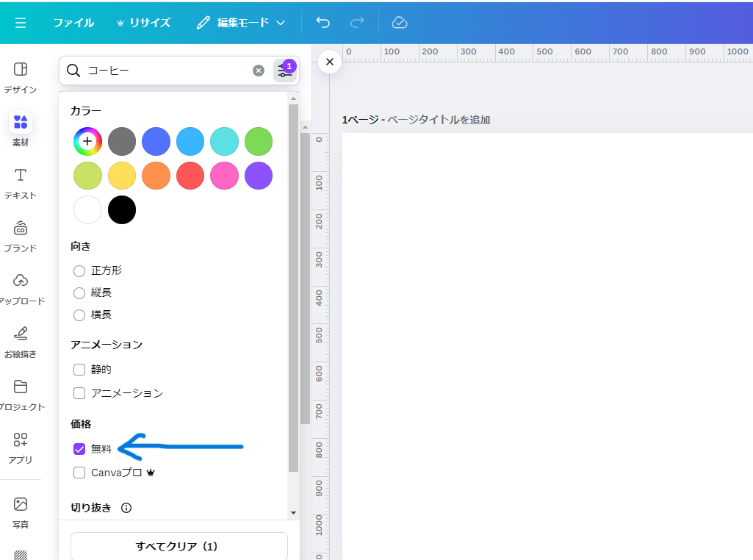This screenshot has height=560, width=753.
Task: Select the orange color swatch
Action: pyautogui.click(x=156, y=176)
